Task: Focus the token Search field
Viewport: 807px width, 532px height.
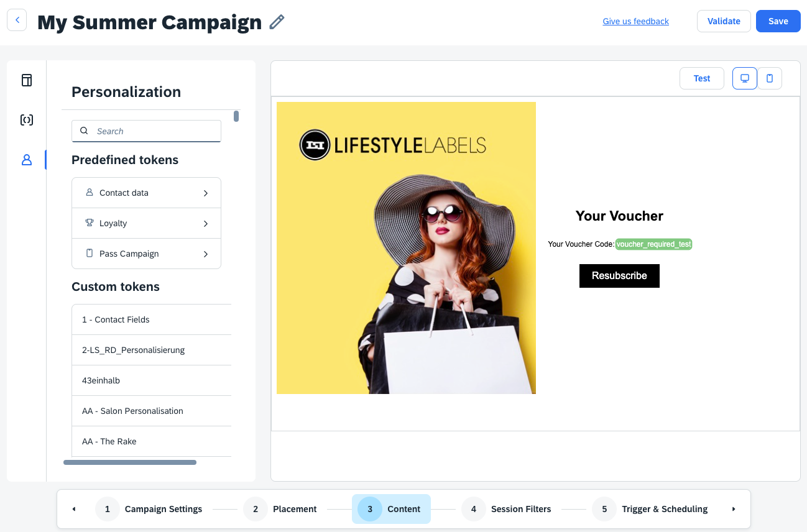Action: 146,131
